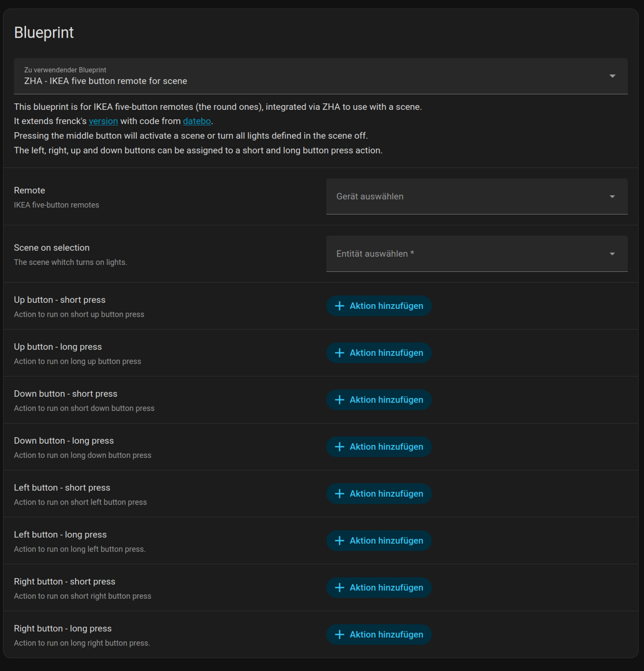Click the arrow of Scene on selection field
The image size is (644, 671).
point(612,254)
